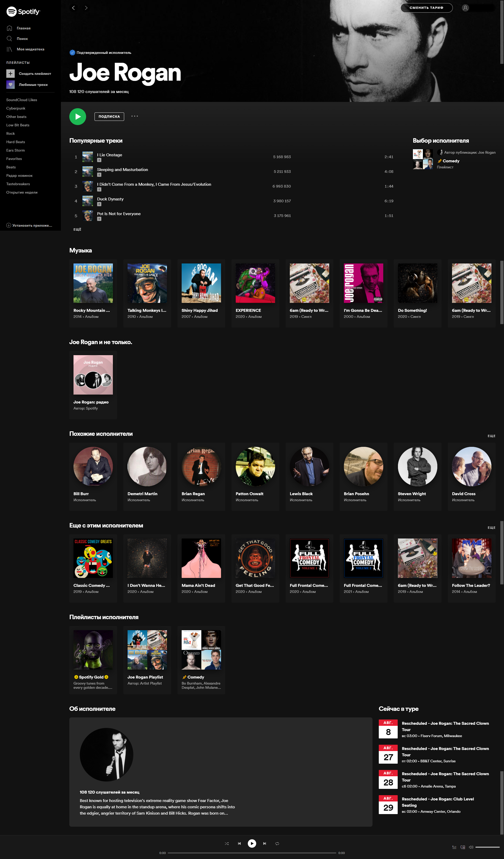504x859 pixels.
Task: Open Mama Ain't Dead album
Action: pyautogui.click(x=201, y=568)
